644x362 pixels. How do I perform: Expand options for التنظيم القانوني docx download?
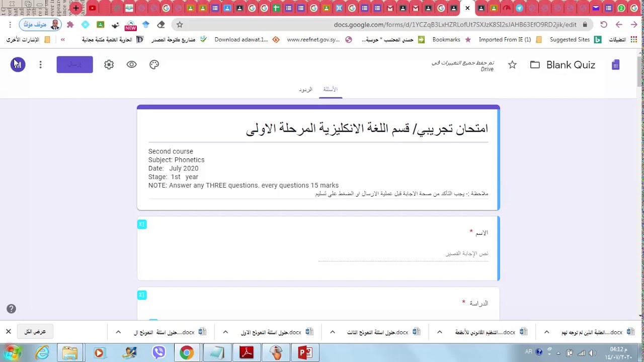click(x=440, y=332)
